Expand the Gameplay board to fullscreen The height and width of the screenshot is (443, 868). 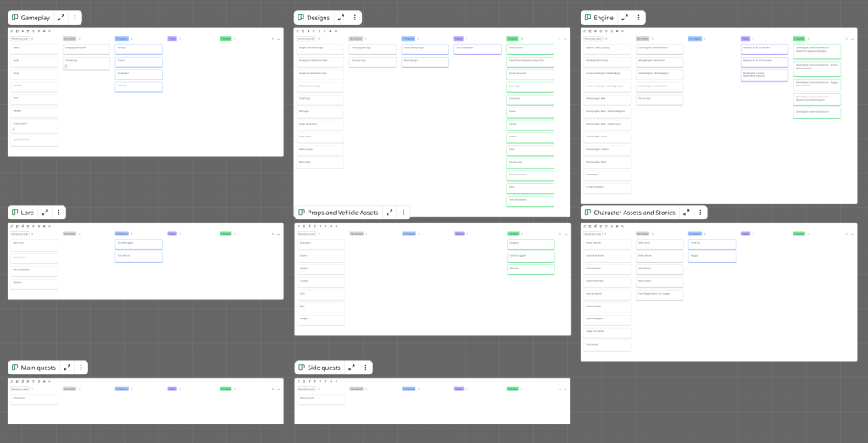coord(61,17)
